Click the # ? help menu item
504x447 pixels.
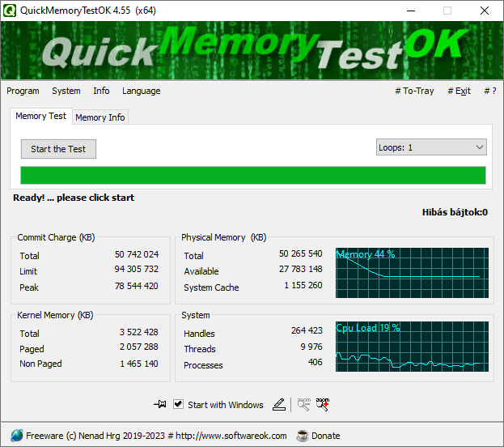490,91
